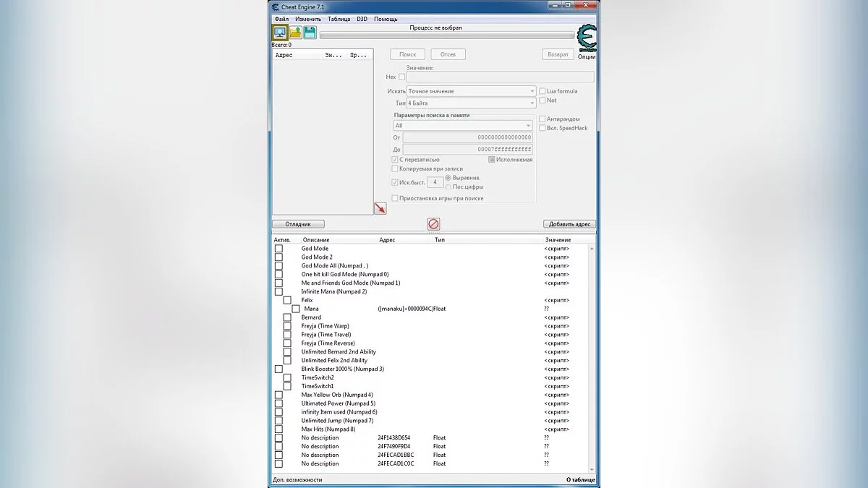Select the address 24F1438D654 entry
The height and width of the screenshot is (488, 868).
pyautogui.click(x=431, y=438)
